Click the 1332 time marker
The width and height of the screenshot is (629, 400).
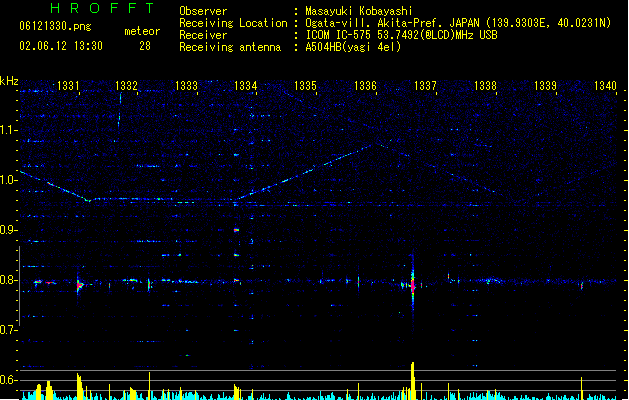(126, 86)
